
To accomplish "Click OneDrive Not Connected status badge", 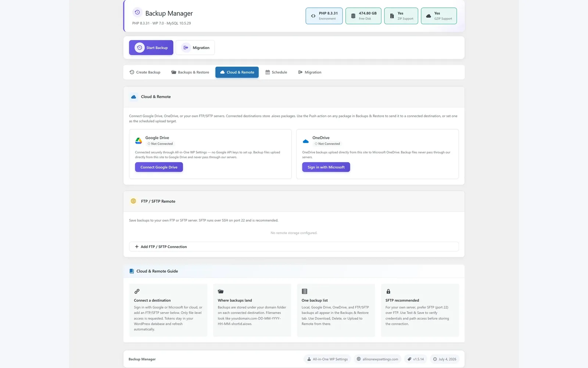I will [x=327, y=144].
